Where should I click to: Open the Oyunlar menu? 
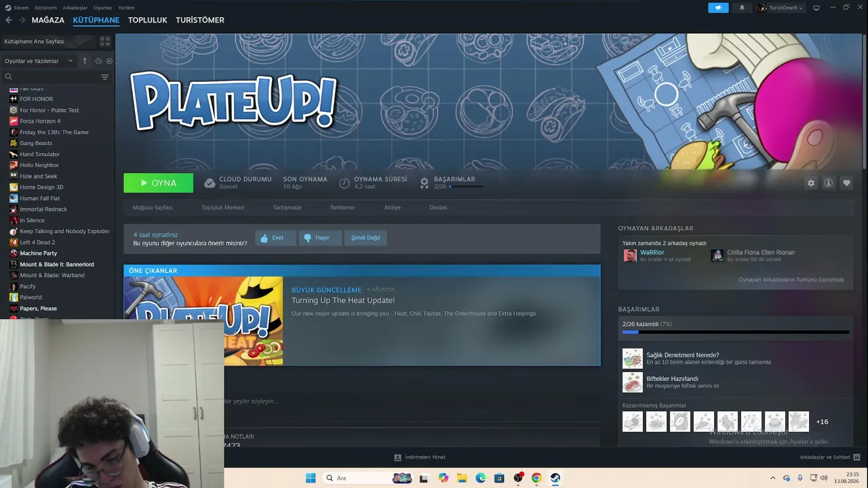click(x=103, y=7)
